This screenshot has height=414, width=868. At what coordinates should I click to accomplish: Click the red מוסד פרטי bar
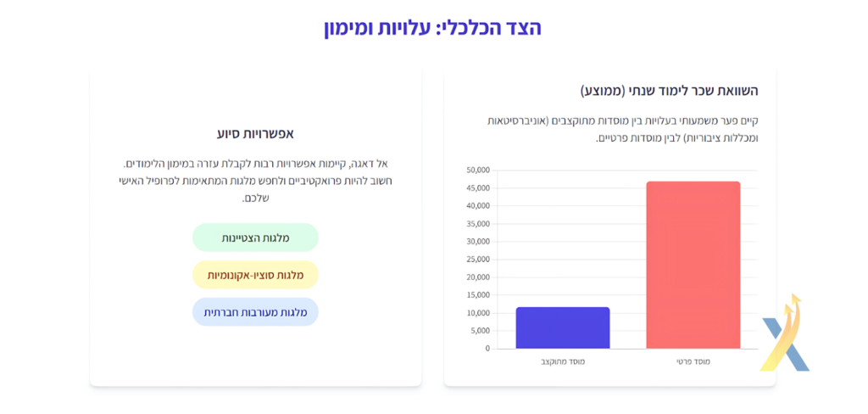coord(693,265)
